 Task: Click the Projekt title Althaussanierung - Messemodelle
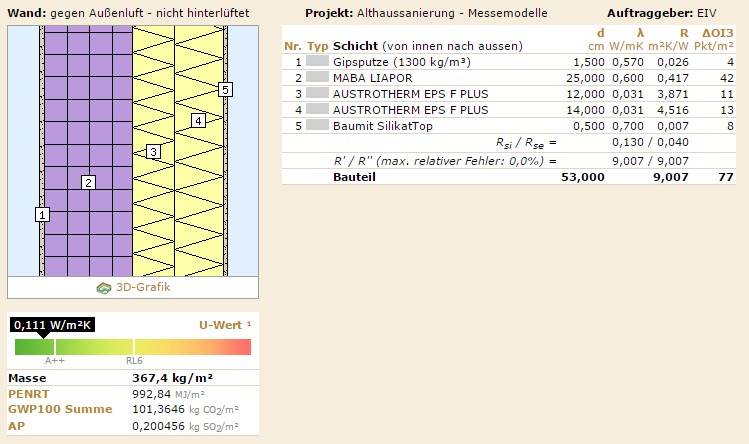[x=452, y=13]
